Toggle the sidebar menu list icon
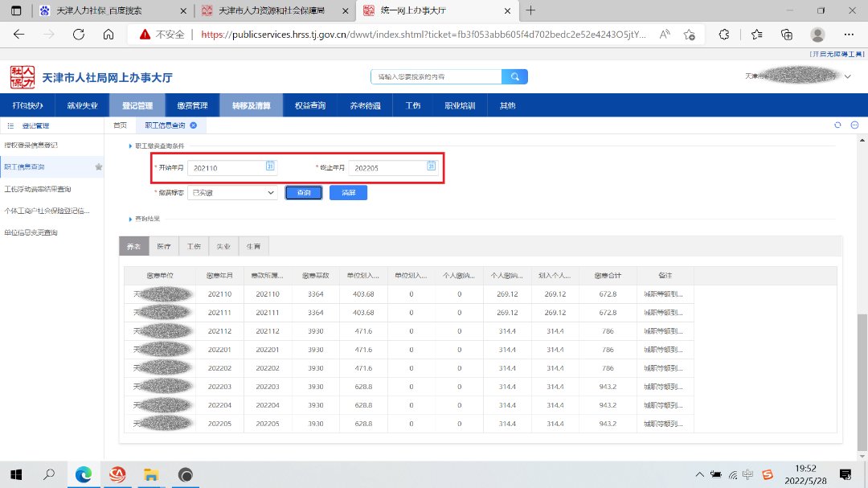 point(10,126)
